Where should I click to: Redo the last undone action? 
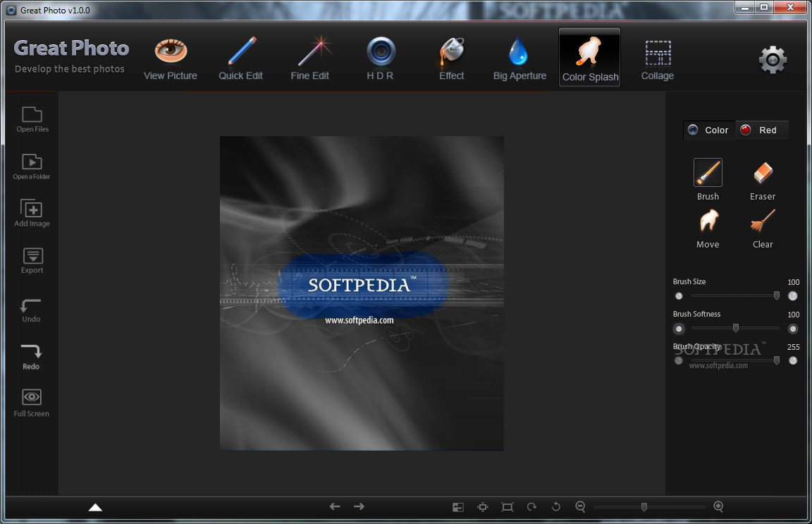pos(31,358)
